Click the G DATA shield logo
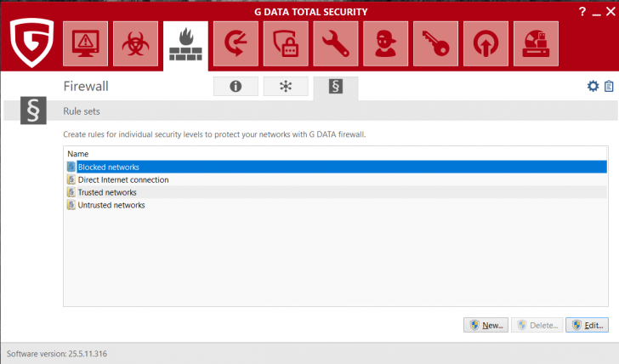The height and width of the screenshot is (364, 619). coord(31,43)
